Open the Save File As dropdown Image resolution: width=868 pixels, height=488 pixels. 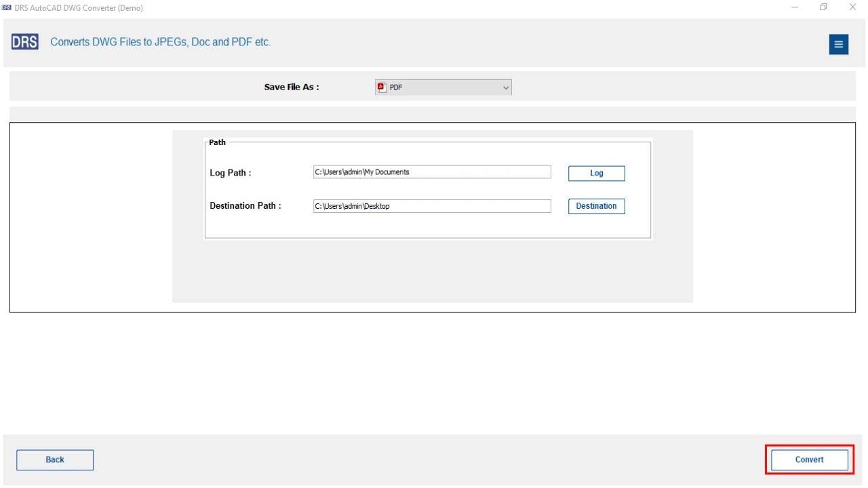[443, 87]
